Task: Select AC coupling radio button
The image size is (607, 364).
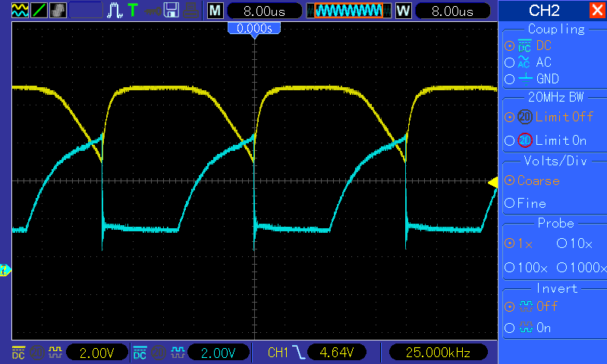Action: coord(509,62)
